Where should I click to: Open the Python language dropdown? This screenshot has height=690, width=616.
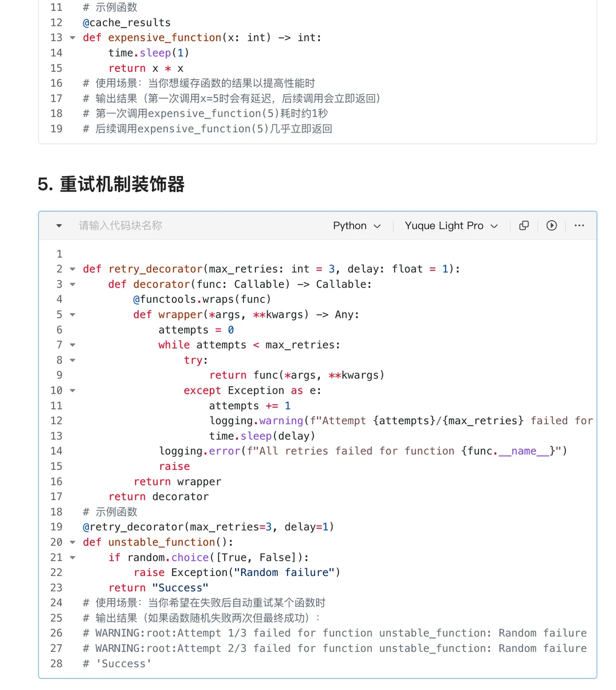click(x=356, y=225)
